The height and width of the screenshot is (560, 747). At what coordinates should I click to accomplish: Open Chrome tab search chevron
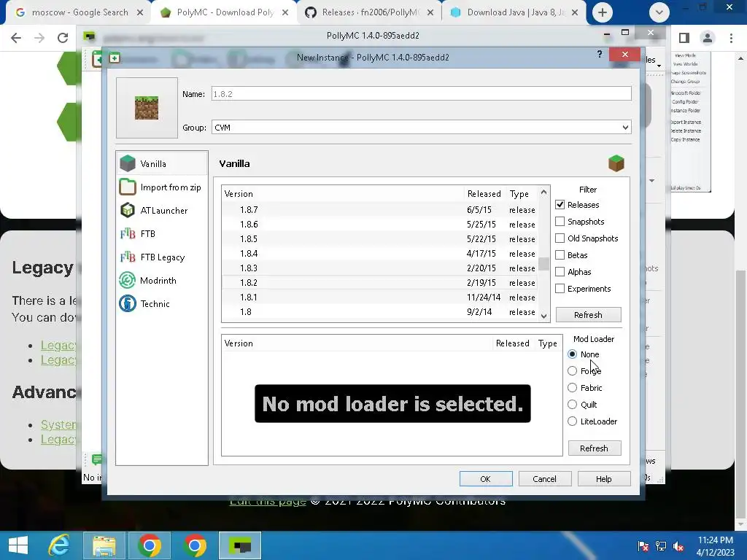pyautogui.click(x=659, y=12)
